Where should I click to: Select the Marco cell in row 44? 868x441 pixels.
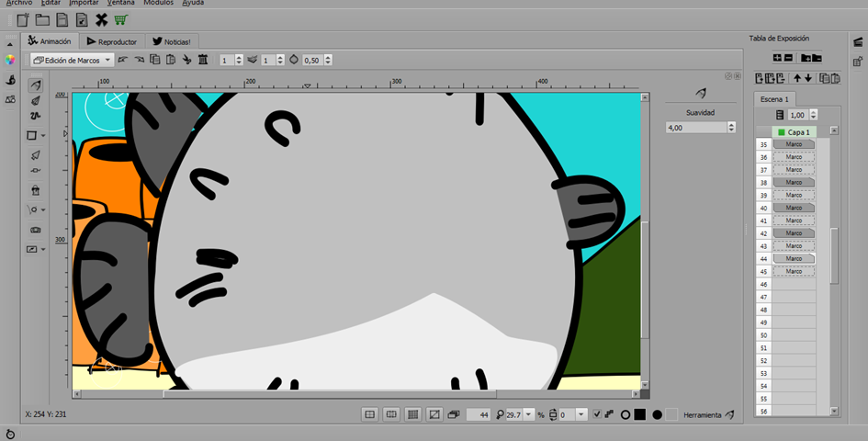[x=794, y=259]
